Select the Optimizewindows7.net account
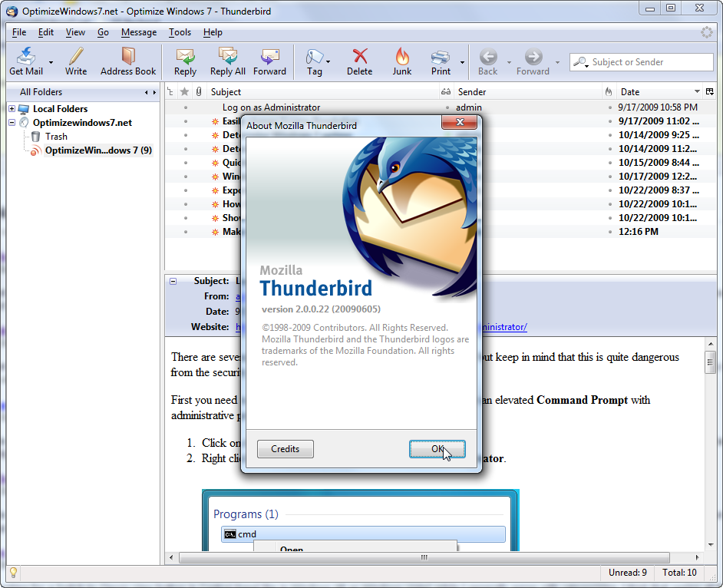This screenshot has height=588, width=723. point(82,123)
